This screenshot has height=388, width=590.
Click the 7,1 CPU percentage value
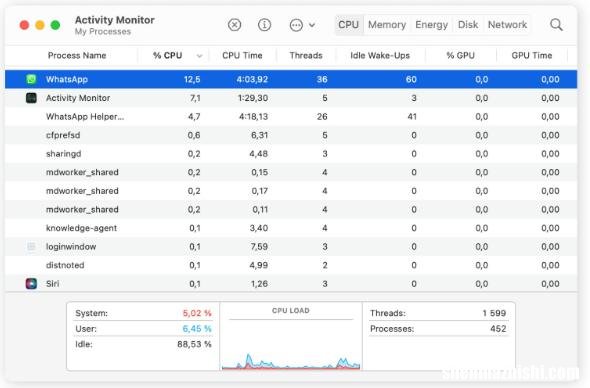point(195,98)
